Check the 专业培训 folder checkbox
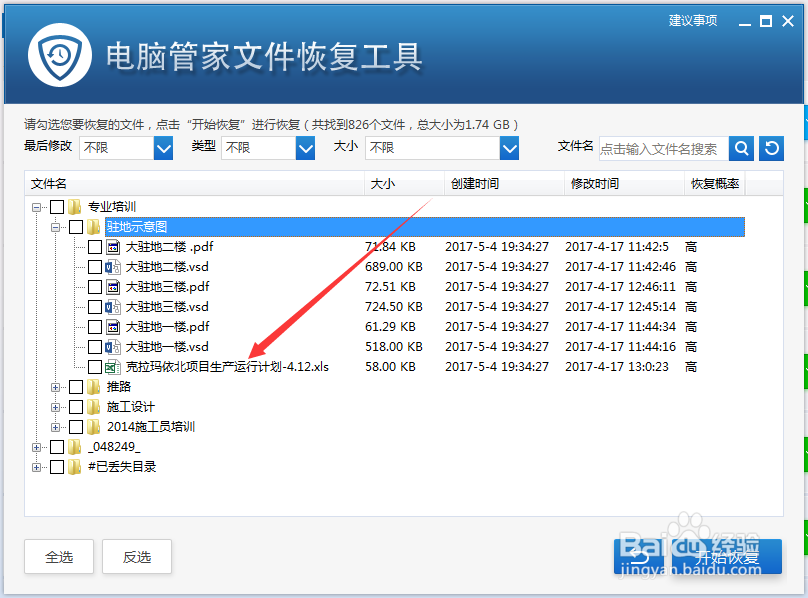 (x=57, y=207)
